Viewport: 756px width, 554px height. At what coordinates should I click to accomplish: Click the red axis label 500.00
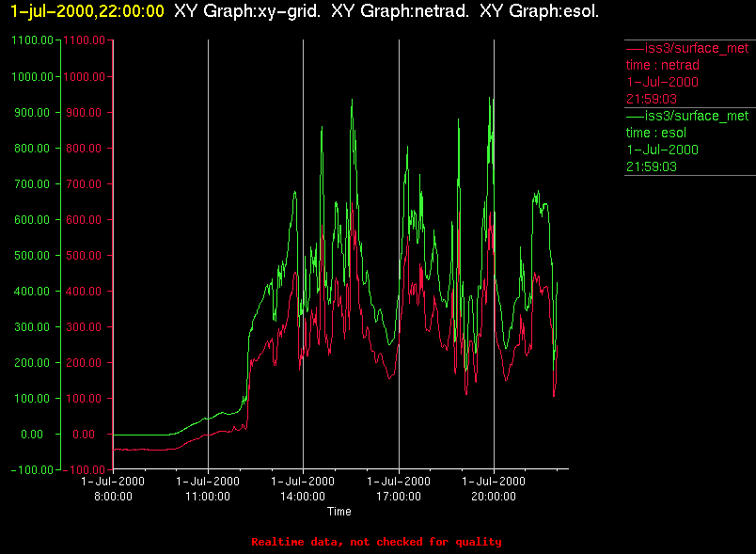click(84, 255)
